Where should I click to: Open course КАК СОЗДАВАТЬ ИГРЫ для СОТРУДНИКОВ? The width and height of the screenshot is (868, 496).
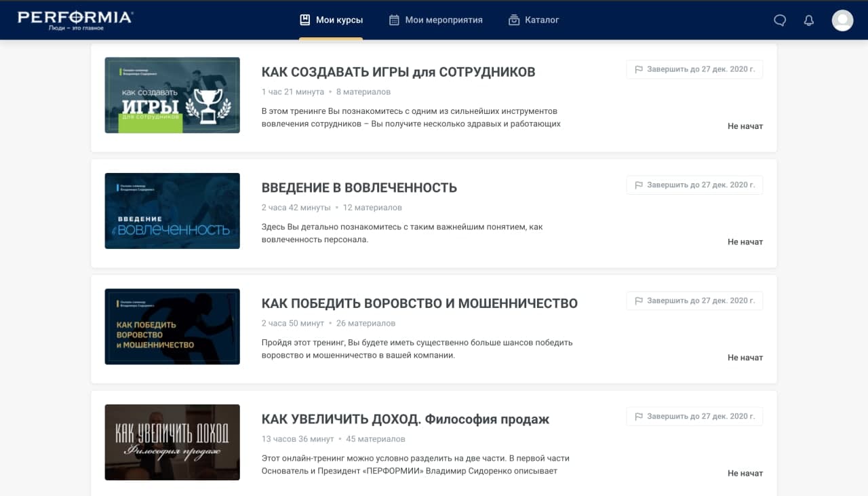point(398,72)
